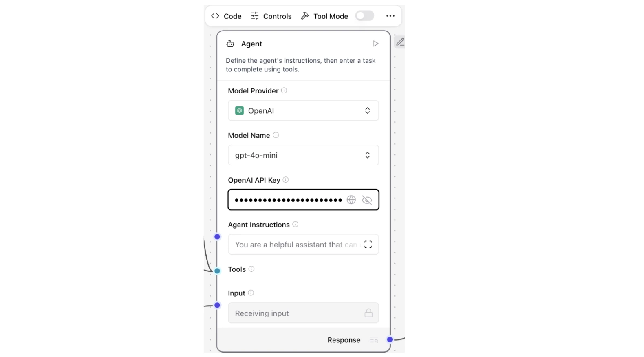Click the OpenAI logo inside the Model Provider selector
Viewport: 644px width, 357px height.
click(x=239, y=110)
